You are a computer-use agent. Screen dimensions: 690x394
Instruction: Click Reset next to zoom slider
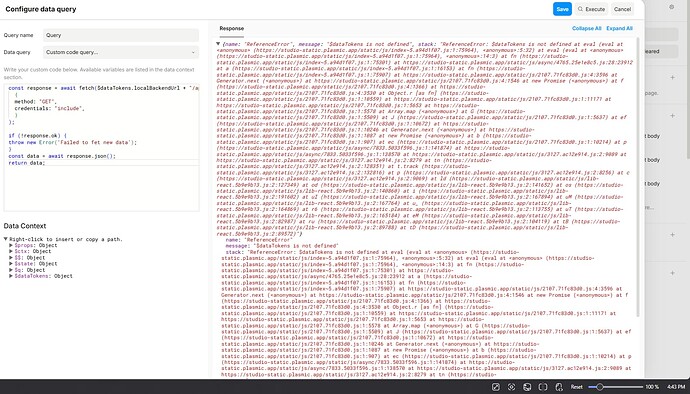[x=576, y=387]
